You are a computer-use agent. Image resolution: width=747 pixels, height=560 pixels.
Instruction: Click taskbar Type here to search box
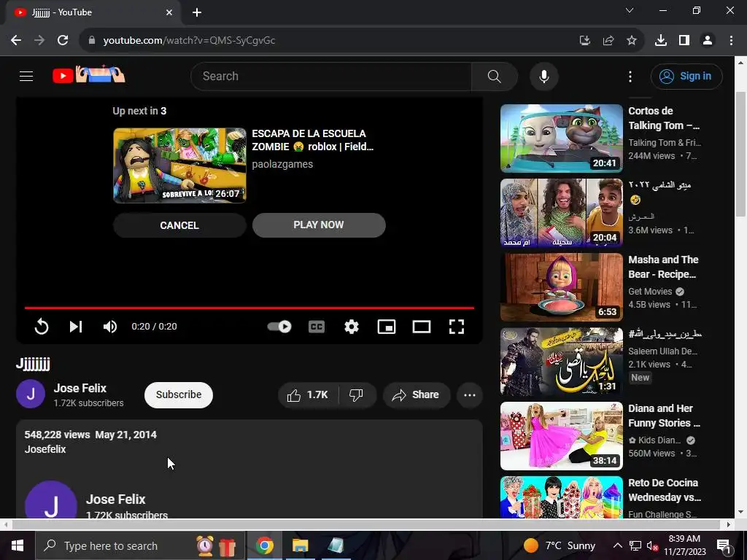(140, 545)
